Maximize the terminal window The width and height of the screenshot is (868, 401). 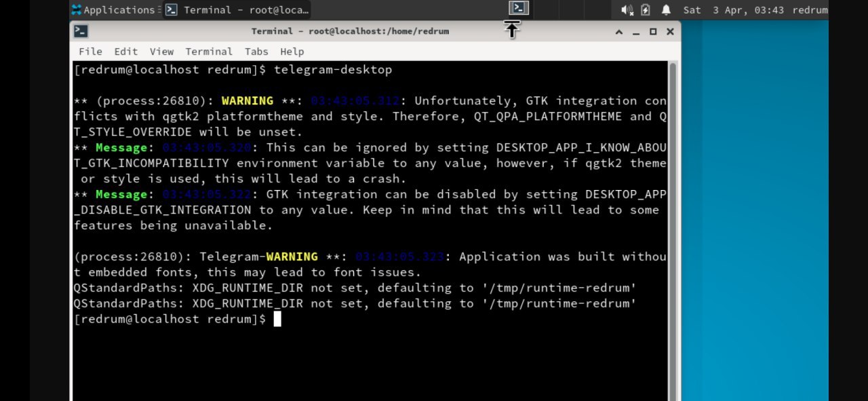653,31
